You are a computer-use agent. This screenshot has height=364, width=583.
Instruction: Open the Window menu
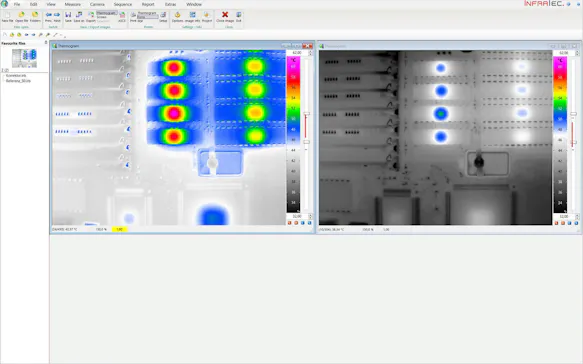click(194, 4)
